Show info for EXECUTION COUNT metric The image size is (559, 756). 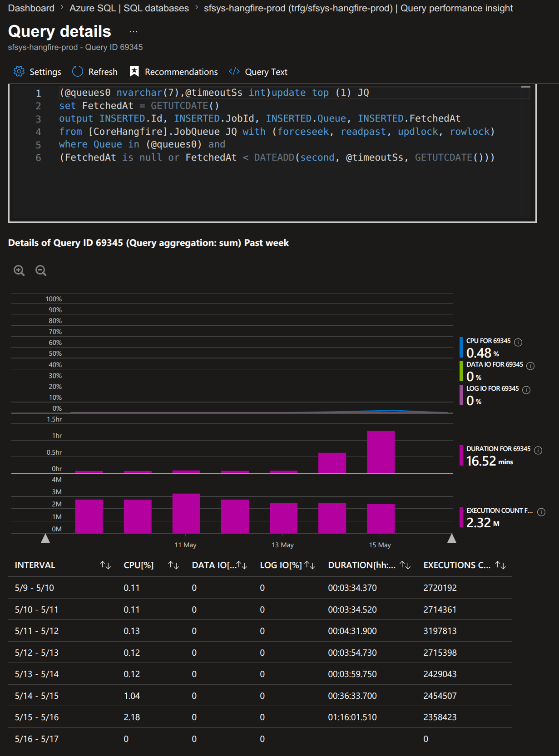pos(541,512)
